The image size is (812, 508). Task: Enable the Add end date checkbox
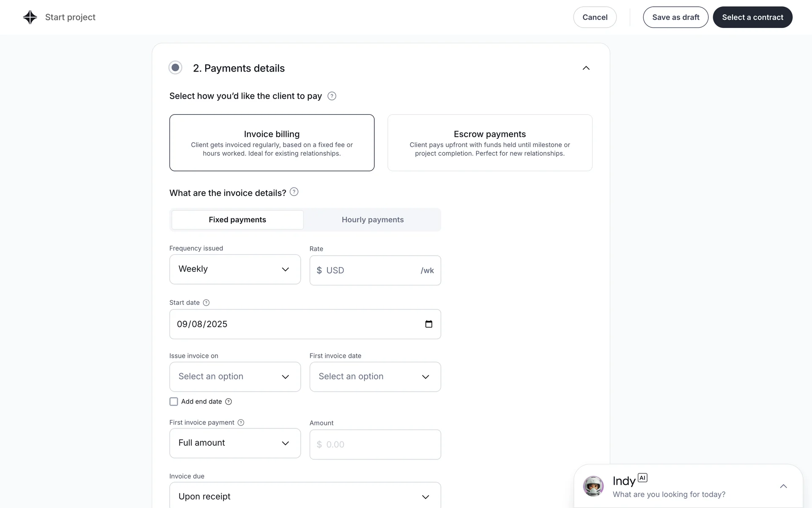(x=174, y=402)
